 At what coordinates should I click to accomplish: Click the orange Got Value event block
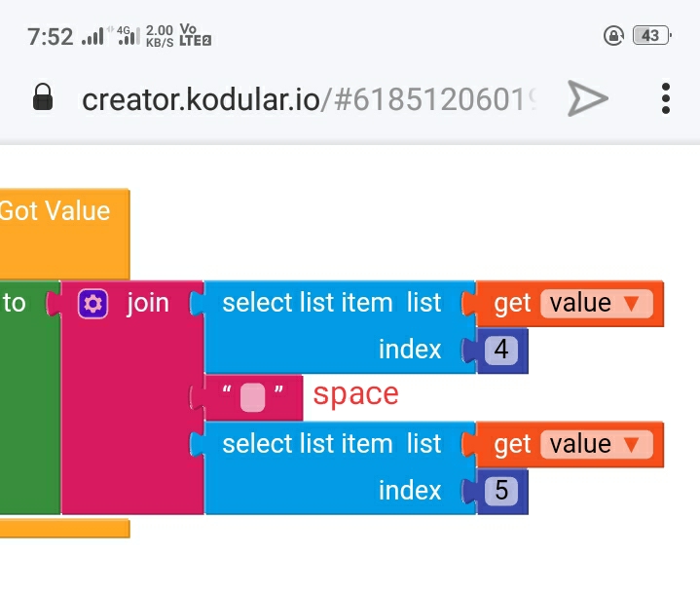(64, 234)
